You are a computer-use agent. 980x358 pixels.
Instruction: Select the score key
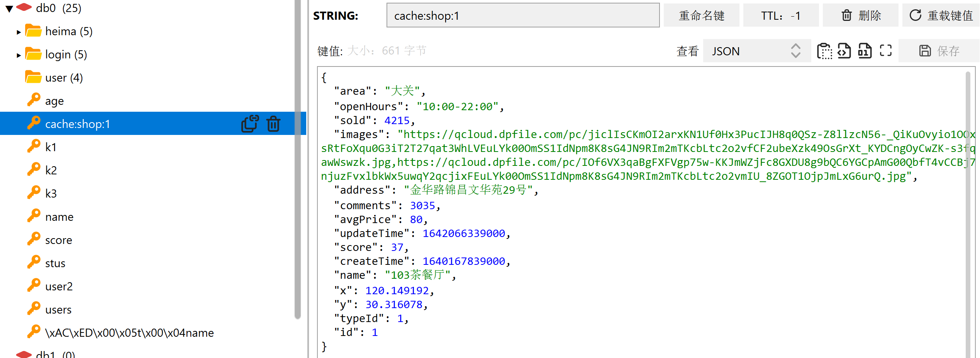pyautogui.click(x=59, y=240)
